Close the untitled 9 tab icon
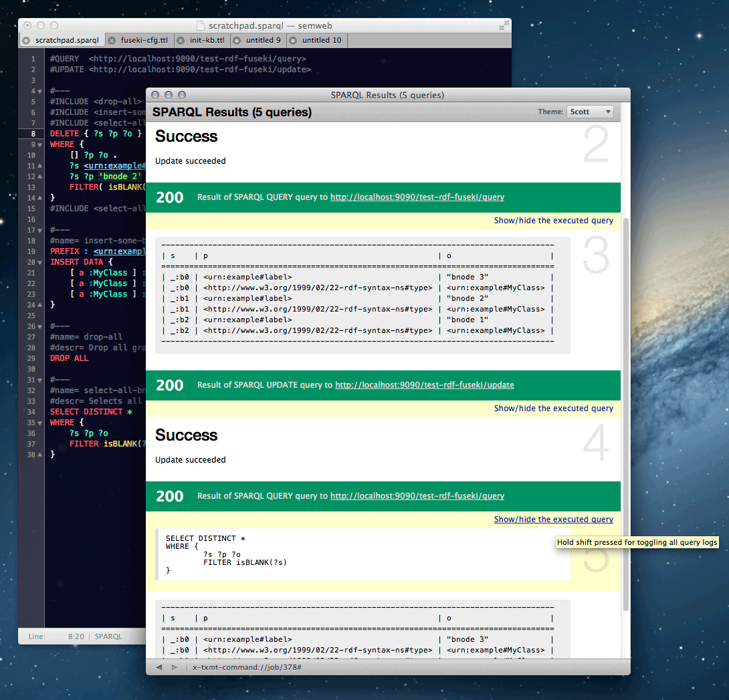This screenshot has height=700, width=729. coord(237,40)
